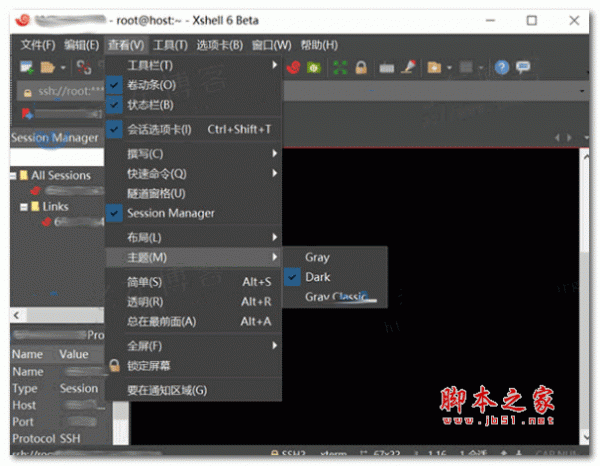Expand the 工具栏(T) submenu
The width and height of the screenshot is (600, 466).
click(x=193, y=65)
